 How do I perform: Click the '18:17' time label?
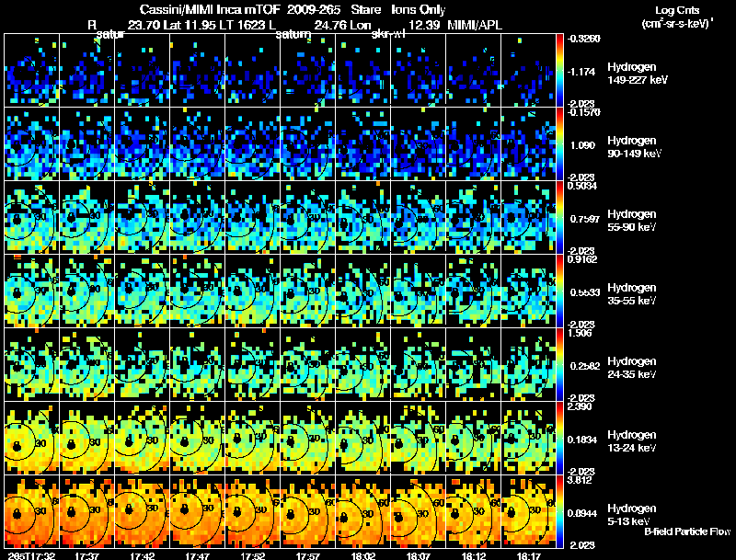pyautogui.click(x=528, y=555)
